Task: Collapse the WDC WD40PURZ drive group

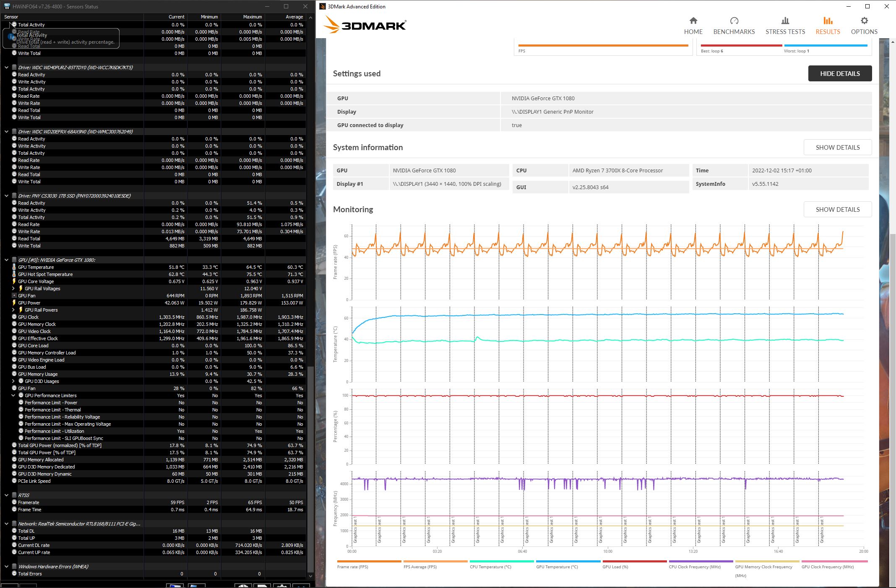Action: [6, 67]
